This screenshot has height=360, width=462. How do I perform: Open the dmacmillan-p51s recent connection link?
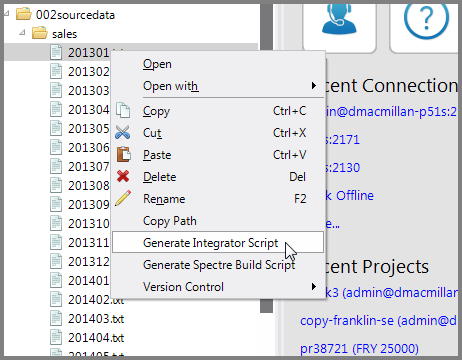click(392, 111)
